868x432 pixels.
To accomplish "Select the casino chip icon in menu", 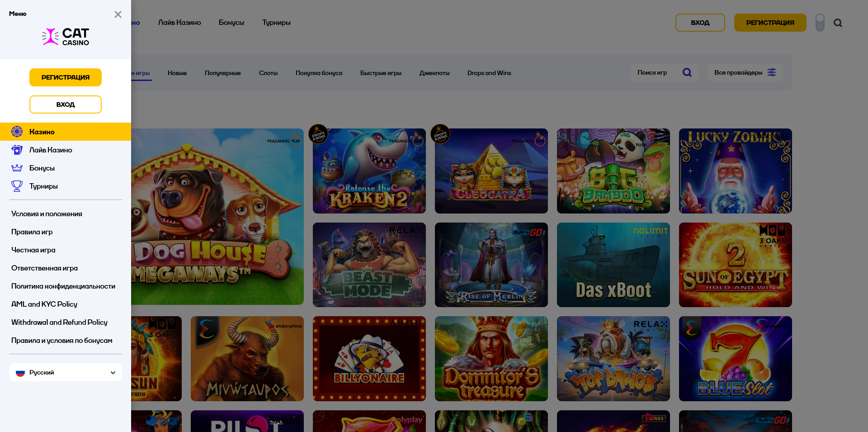I will pyautogui.click(x=17, y=132).
